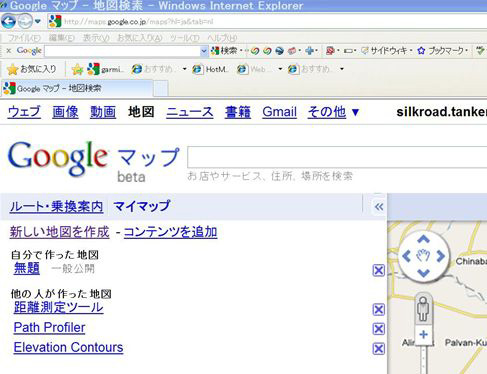The height and width of the screenshot is (374, 487).
Task: Click the hand icon in pan control
Action: (x=423, y=256)
